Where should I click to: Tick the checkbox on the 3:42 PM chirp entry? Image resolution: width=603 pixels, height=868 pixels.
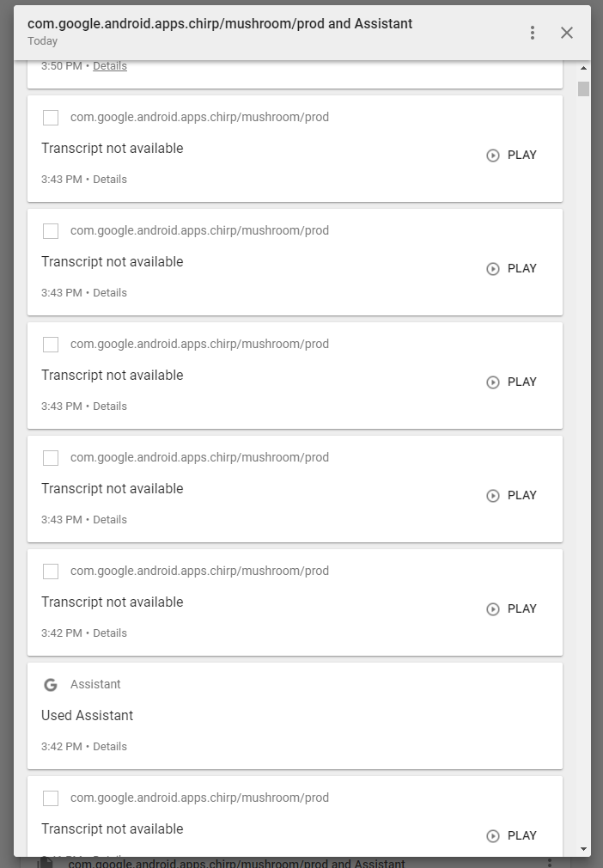tap(50, 572)
